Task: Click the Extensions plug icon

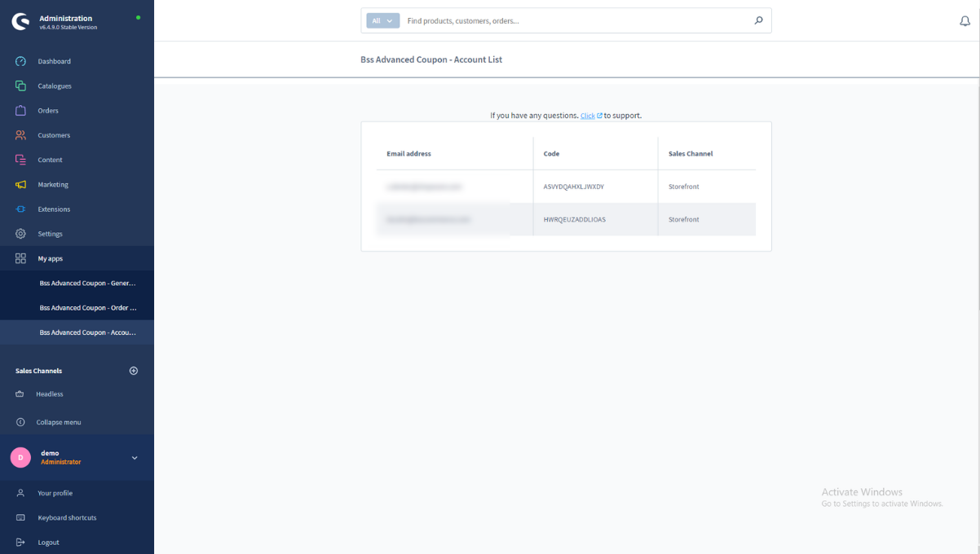Action: pos(20,209)
